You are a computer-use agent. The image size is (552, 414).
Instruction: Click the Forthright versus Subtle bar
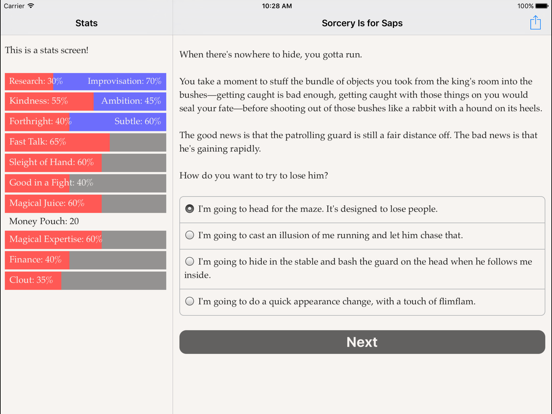point(86,122)
